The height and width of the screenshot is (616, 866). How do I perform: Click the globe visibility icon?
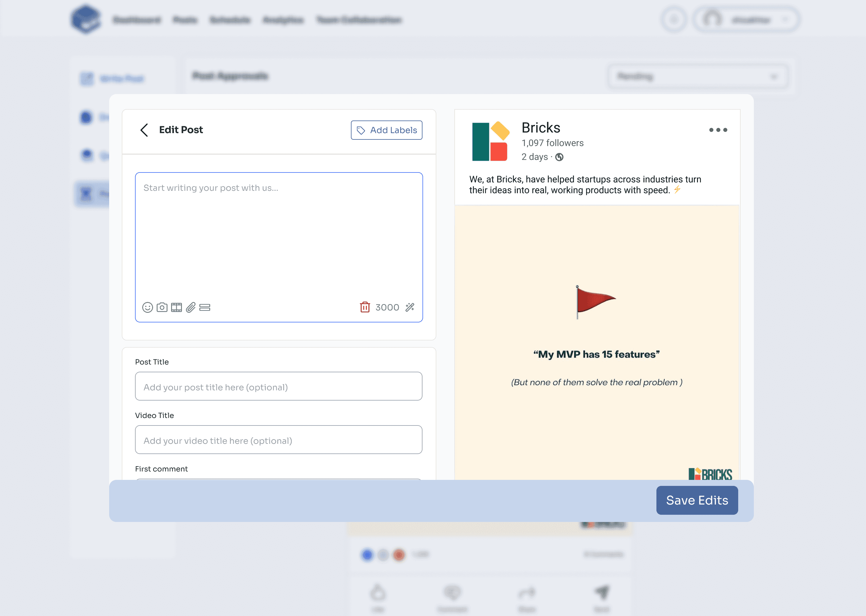point(559,157)
